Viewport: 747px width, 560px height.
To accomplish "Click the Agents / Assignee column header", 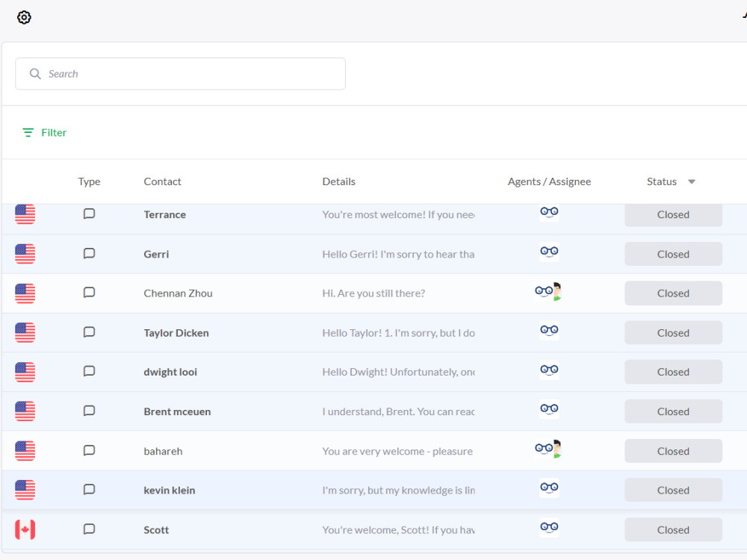I will point(549,181).
